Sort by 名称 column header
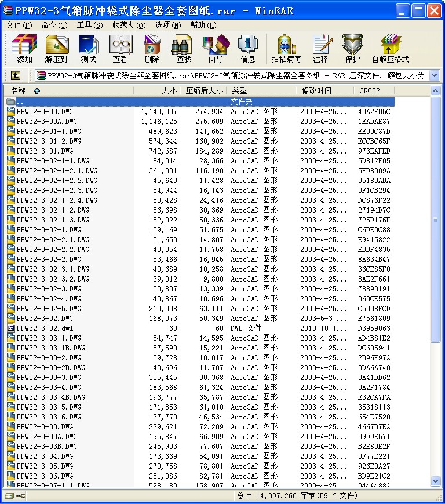445x504 pixels. 68,90
